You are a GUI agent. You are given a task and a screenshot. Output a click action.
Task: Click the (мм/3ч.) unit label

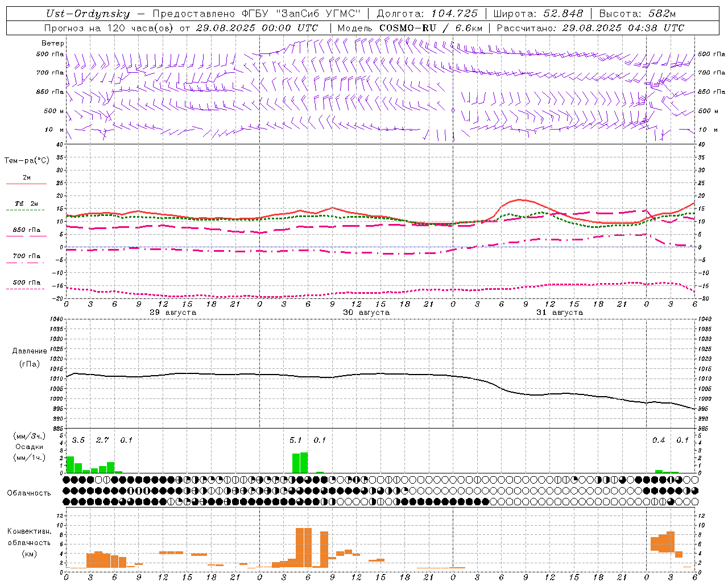tap(30, 436)
